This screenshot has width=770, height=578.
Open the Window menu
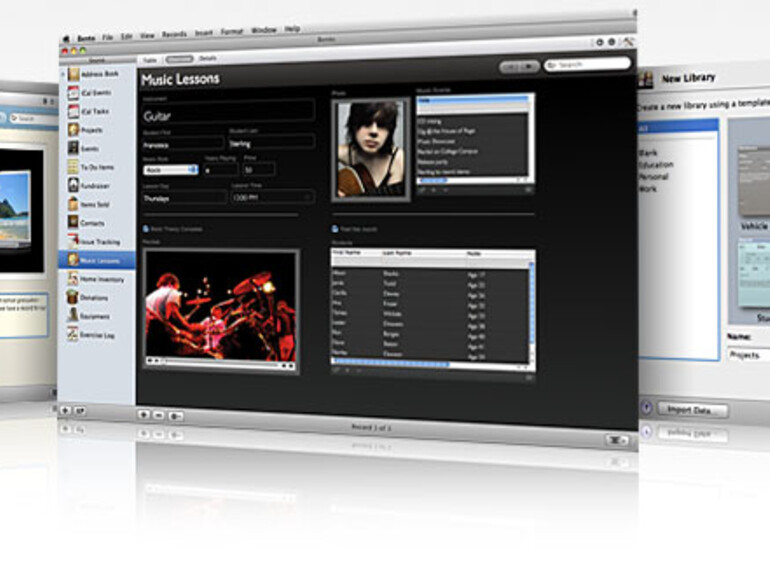pos(264,30)
